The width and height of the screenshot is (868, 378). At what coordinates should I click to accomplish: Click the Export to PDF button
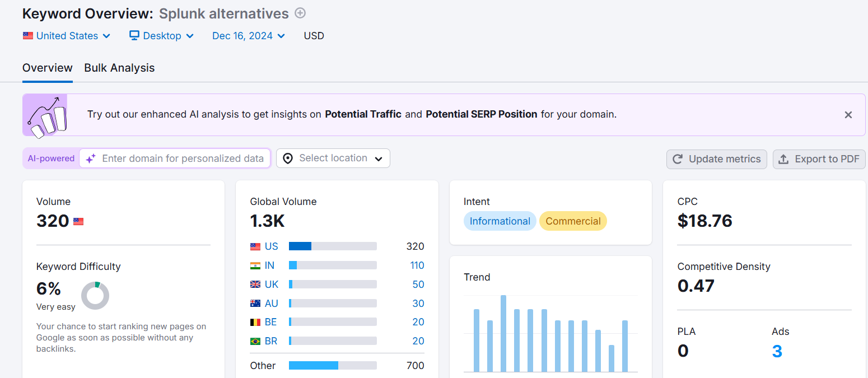coord(819,159)
